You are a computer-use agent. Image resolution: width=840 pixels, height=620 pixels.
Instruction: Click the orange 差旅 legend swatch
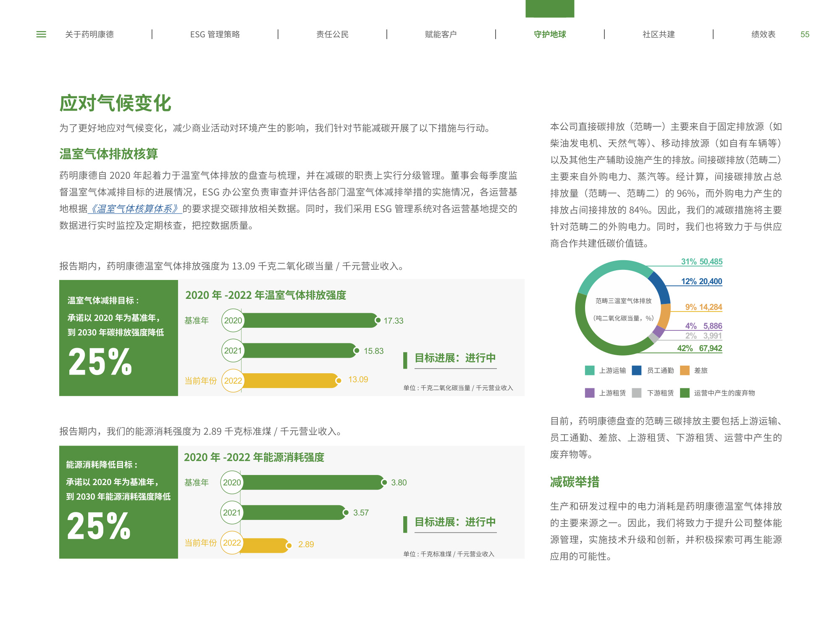(x=685, y=370)
